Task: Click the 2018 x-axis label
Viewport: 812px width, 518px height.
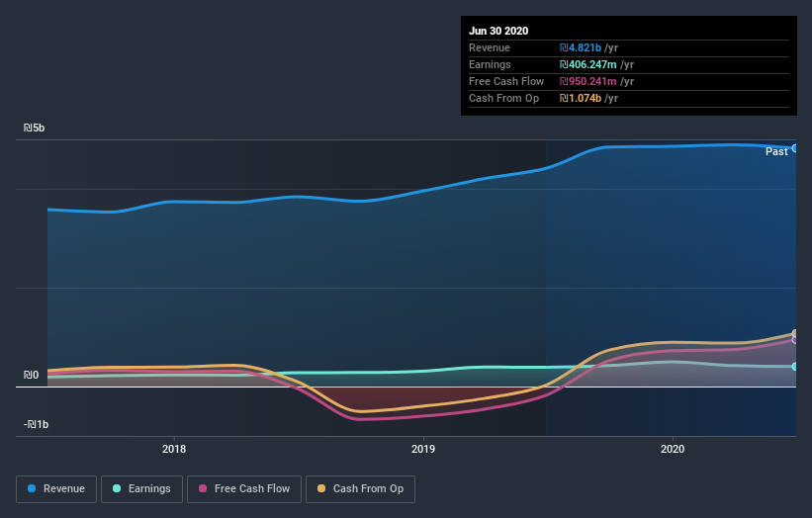Action: 174,449
